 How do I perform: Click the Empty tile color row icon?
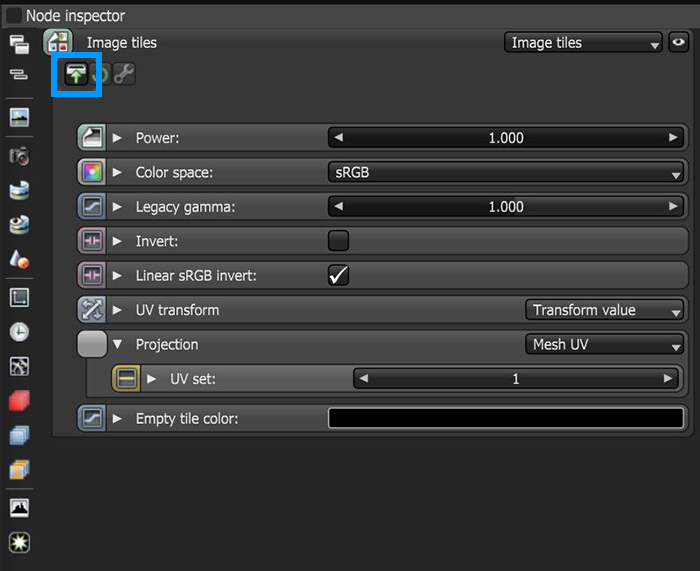92,418
